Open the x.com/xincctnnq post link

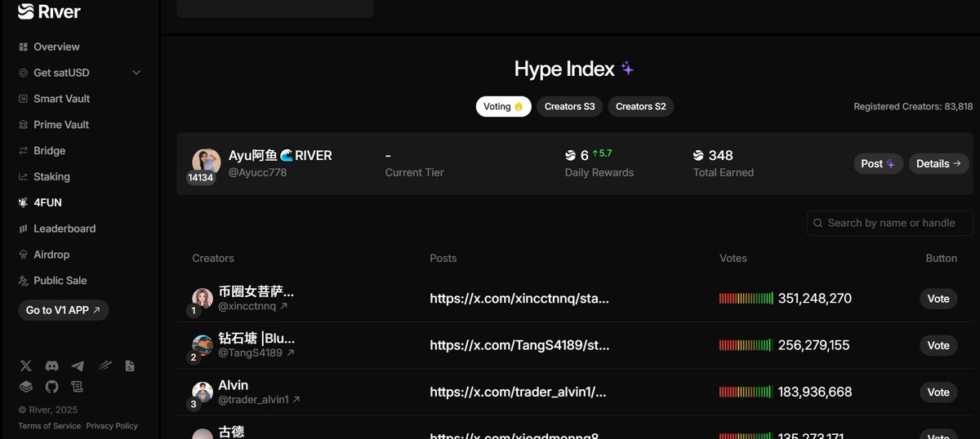point(519,299)
